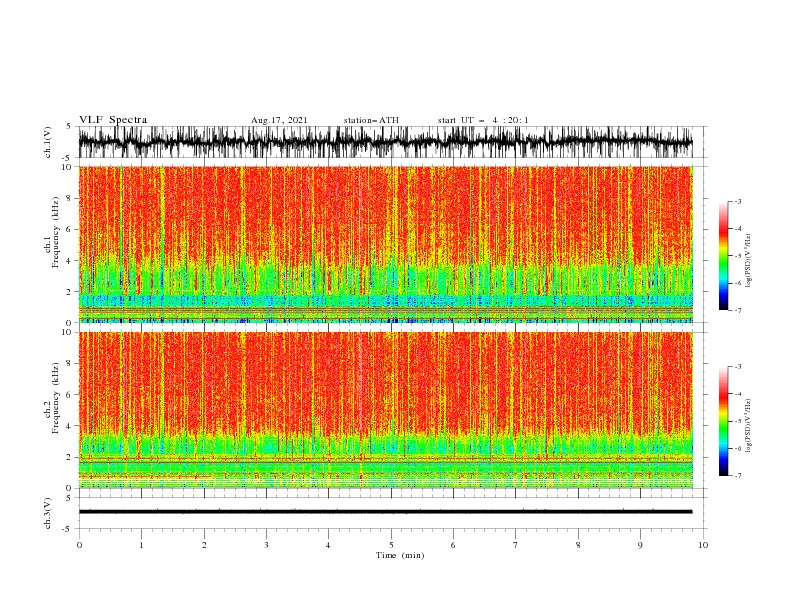Click the ch.2 spectrogram plot
Screen dimensions: 792x612
(x=385, y=410)
